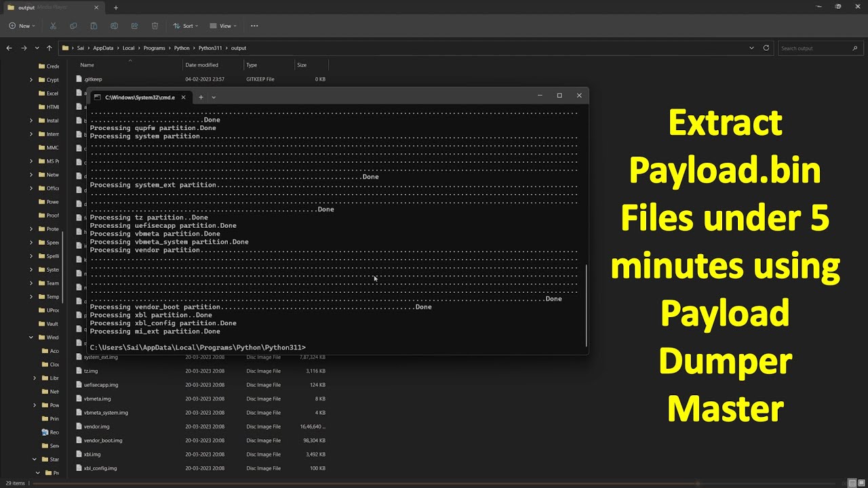This screenshot has width=868, height=488.
Task: Collapse the Wind folder in sidebar
Action: click(31, 338)
